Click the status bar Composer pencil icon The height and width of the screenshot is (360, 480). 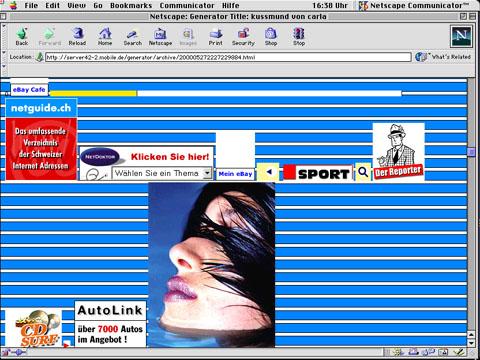click(x=459, y=352)
